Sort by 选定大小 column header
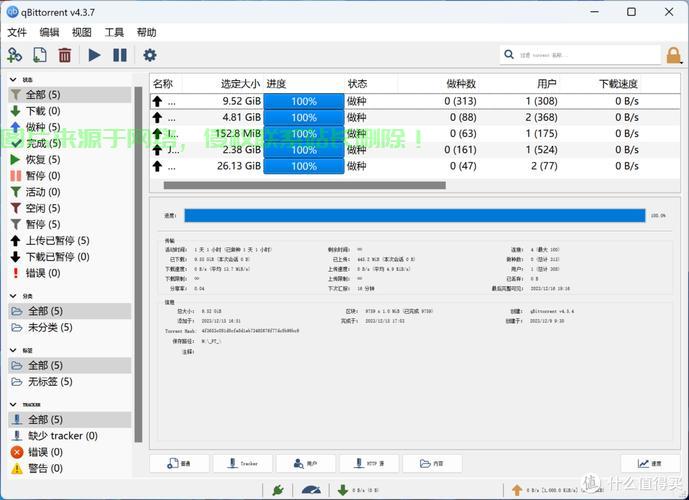 coord(222,83)
